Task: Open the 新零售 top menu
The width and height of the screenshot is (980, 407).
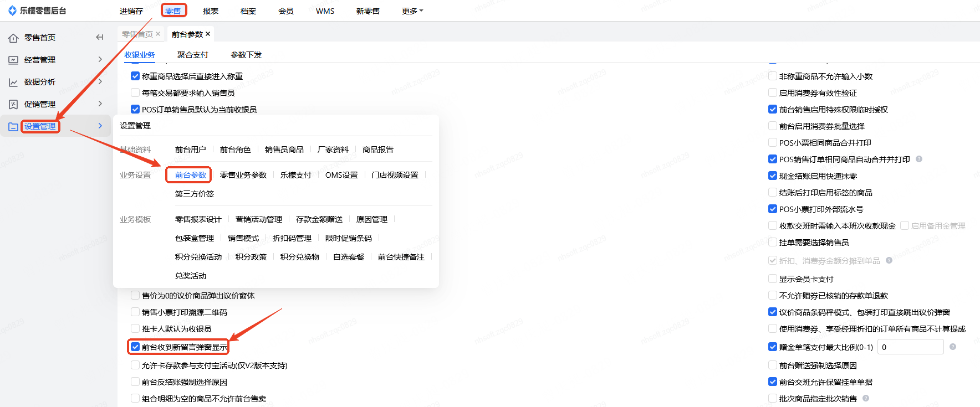Action: 368,11
